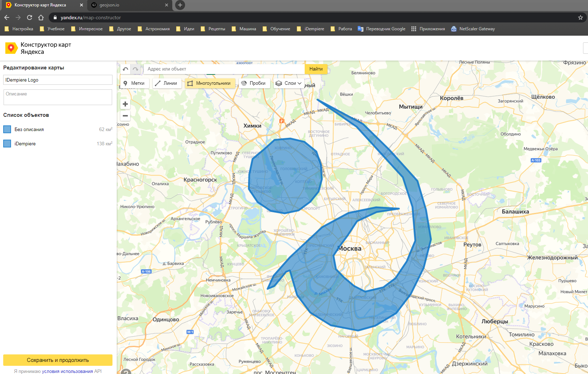This screenshot has width=588, height=374.
Task: Reload the page in the browser
Action: click(x=30, y=17)
